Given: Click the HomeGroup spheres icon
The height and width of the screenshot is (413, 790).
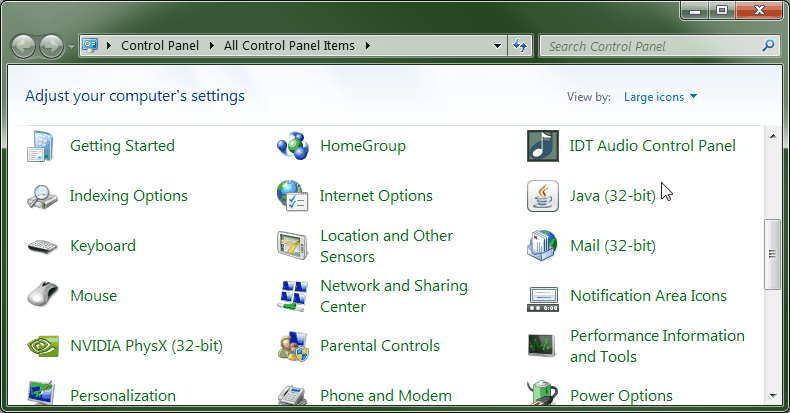Looking at the screenshot, I should click(293, 146).
